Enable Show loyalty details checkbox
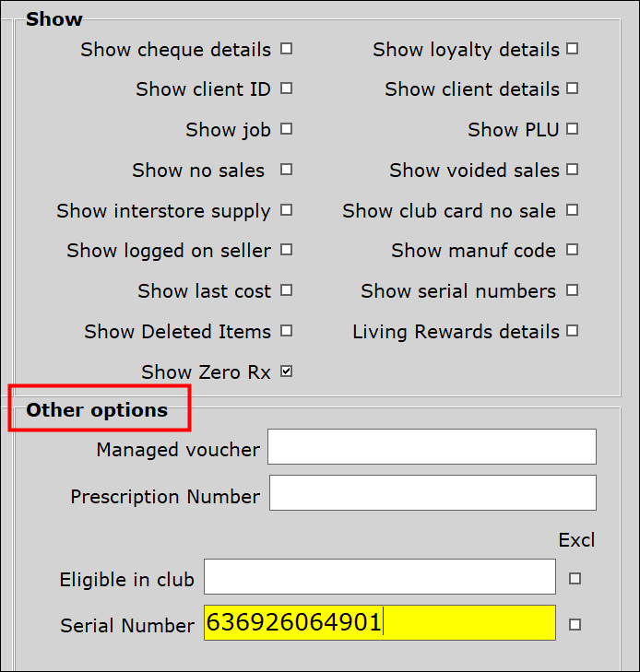Screen dimensions: 640x672 573,49
